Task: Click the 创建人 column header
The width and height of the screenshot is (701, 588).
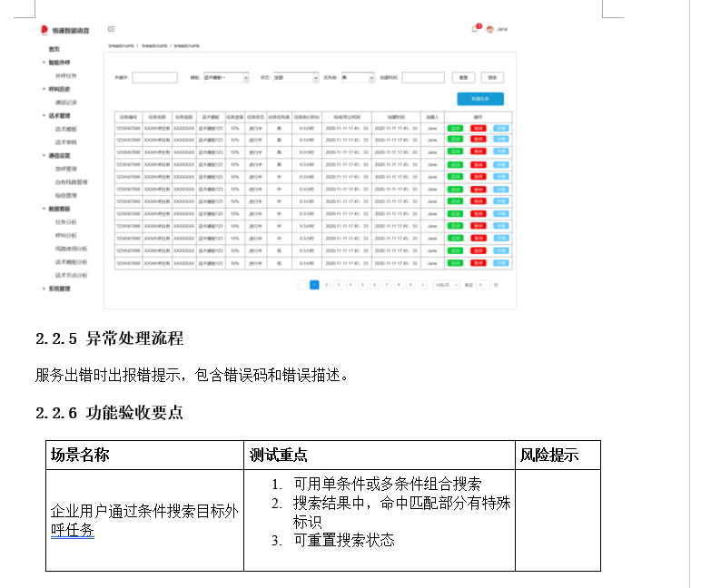Action: (432, 117)
